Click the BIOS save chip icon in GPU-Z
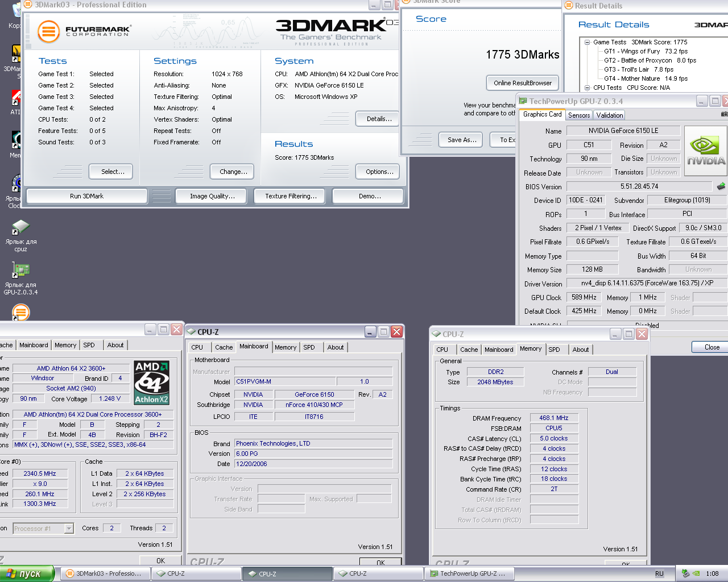The height and width of the screenshot is (582, 728). (721, 186)
